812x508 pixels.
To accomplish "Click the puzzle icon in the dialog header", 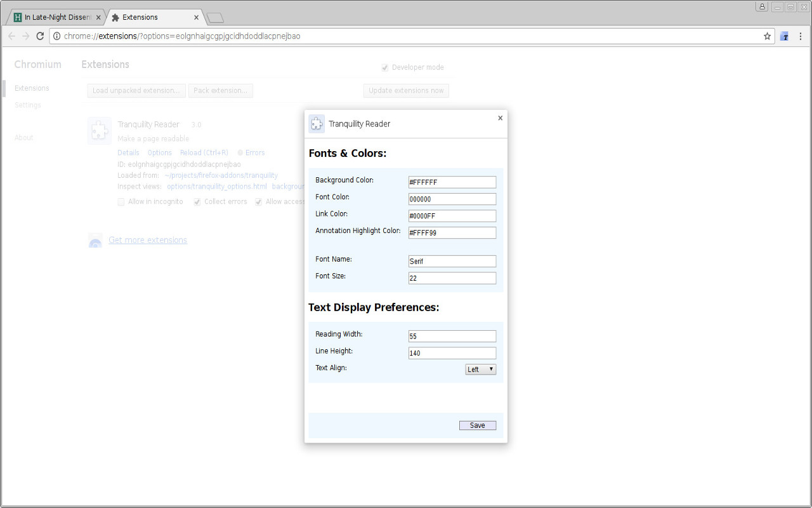I will (317, 124).
